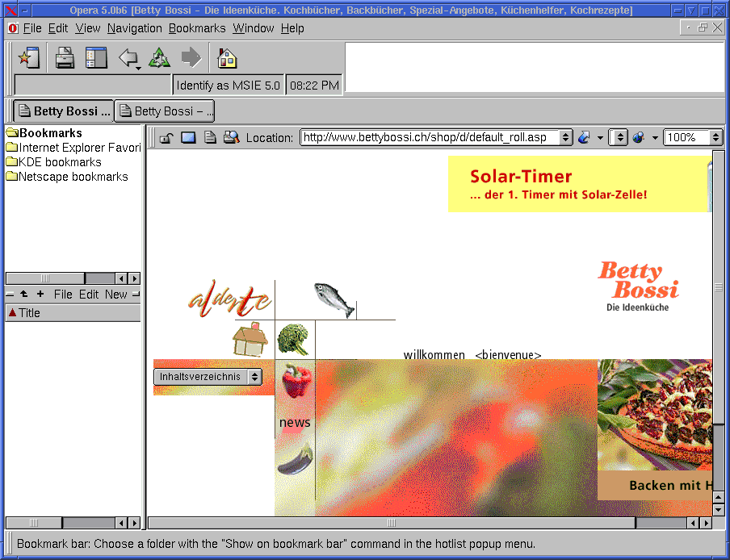Toggle document mode page icon

click(x=210, y=137)
